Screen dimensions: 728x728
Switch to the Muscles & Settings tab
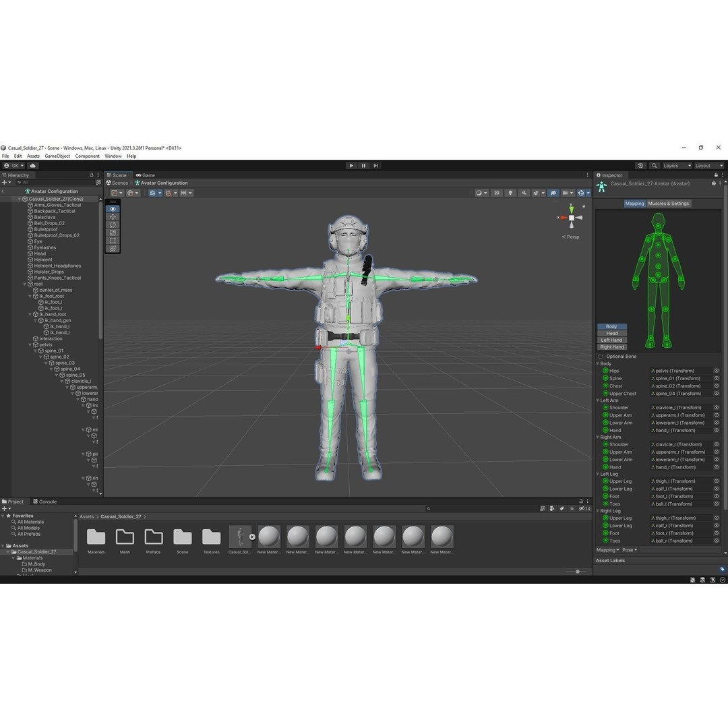coord(668,203)
